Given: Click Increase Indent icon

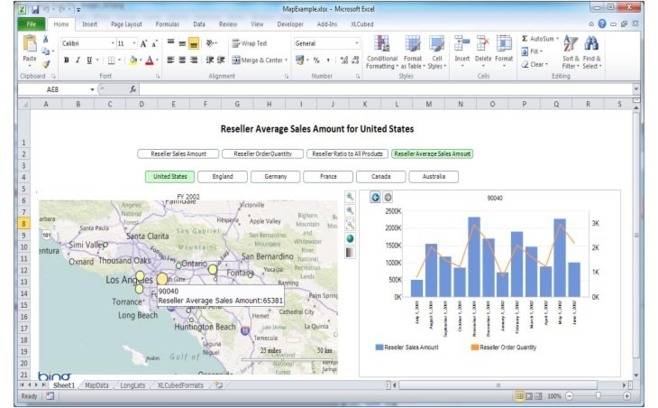Looking at the screenshot, I should [x=221, y=60].
